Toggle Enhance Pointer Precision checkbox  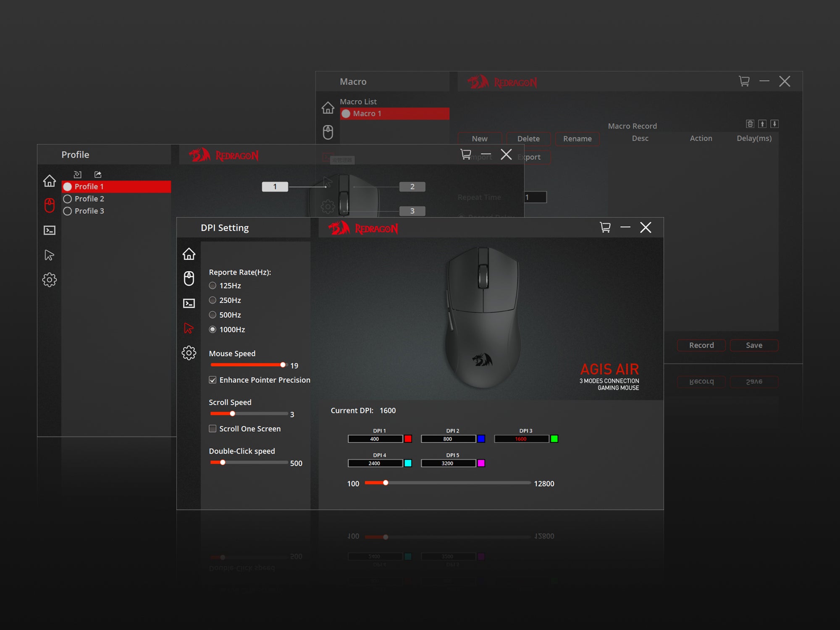(213, 380)
